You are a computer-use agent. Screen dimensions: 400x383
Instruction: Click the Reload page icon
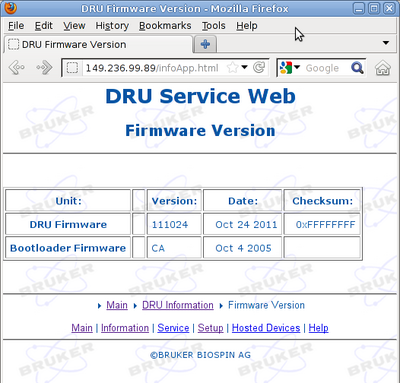pos(259,67)
